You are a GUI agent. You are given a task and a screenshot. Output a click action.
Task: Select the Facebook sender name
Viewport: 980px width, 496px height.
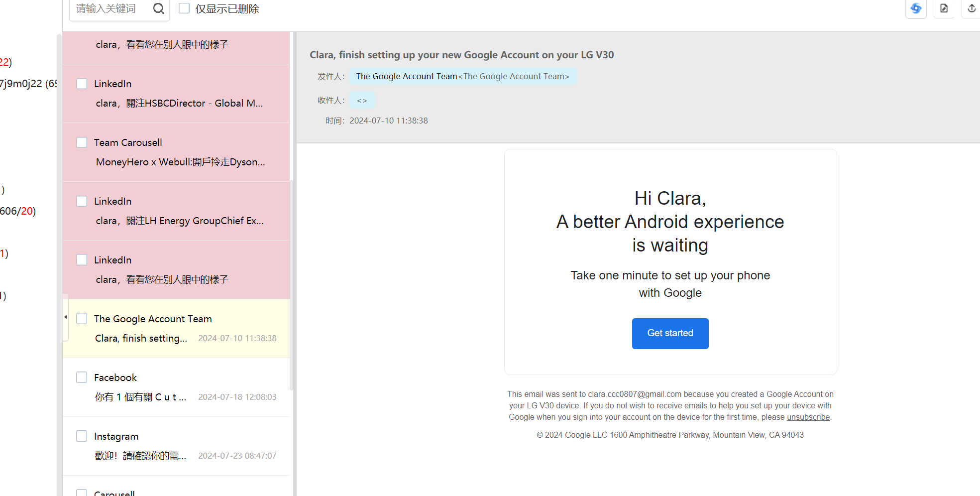point(115,377)
